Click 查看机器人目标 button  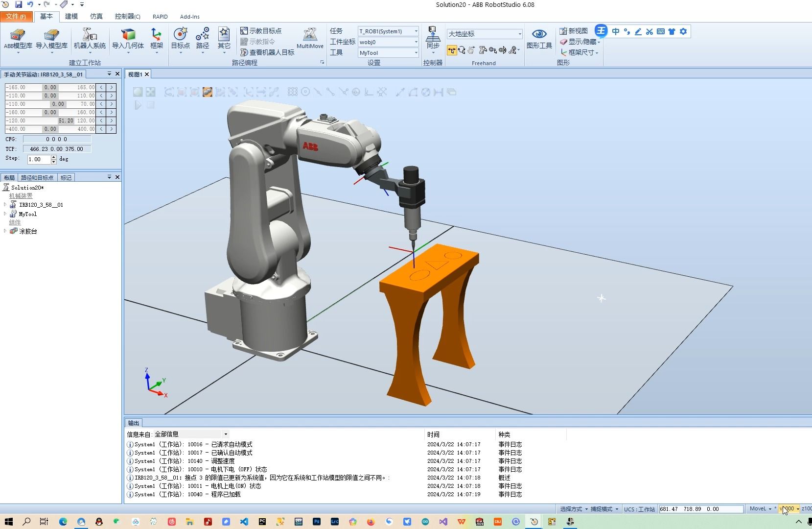click(x=267, y=52)
